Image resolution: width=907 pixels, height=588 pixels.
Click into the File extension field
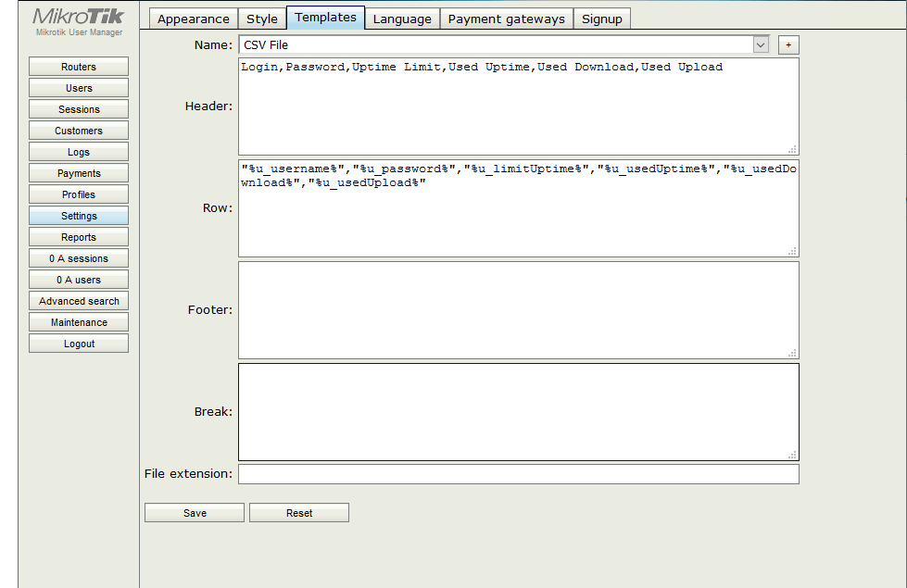point(518,474)
